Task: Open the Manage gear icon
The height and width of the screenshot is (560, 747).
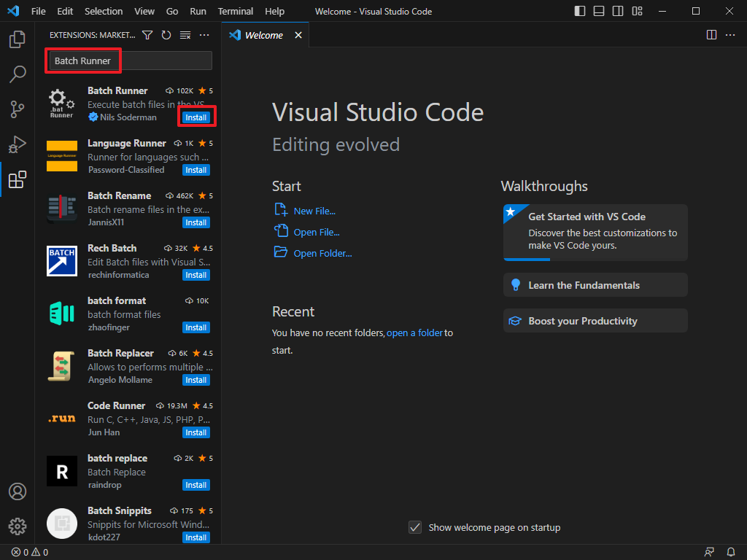Action: [18, 526]
